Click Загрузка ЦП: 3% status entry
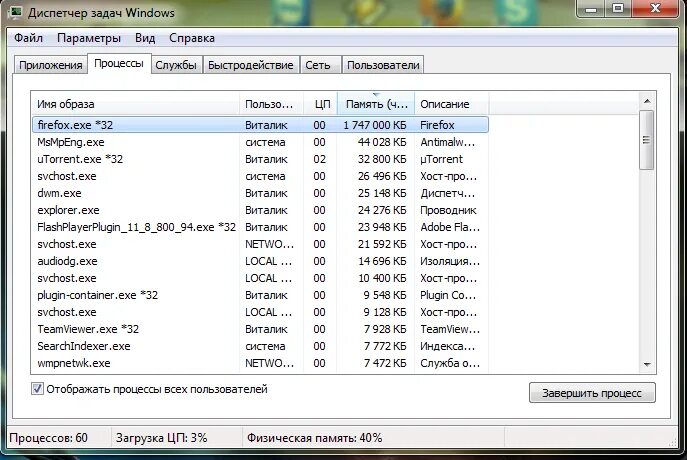The width and height of the screenshot is (687, 460). tap(162, 438)
